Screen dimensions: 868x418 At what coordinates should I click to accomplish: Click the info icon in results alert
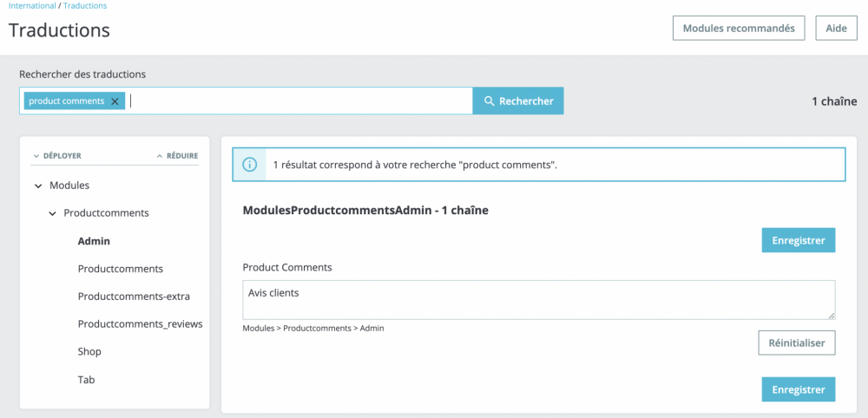pyautogui.click(x=249, y=165)
